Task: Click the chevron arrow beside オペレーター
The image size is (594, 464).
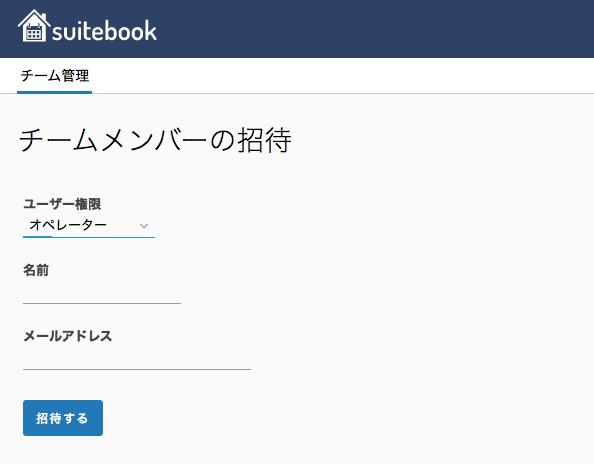Action: (144, 226)
